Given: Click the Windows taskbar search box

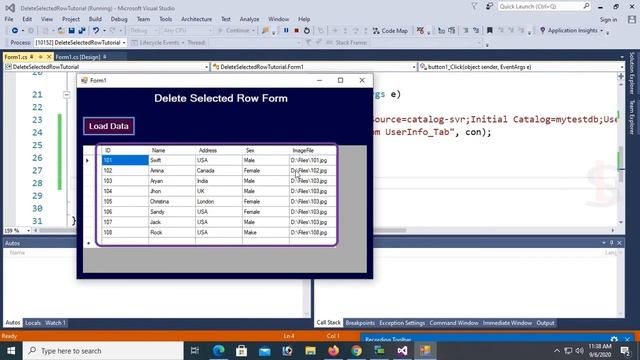Looking at the screenshot, I should pos(103,351).
